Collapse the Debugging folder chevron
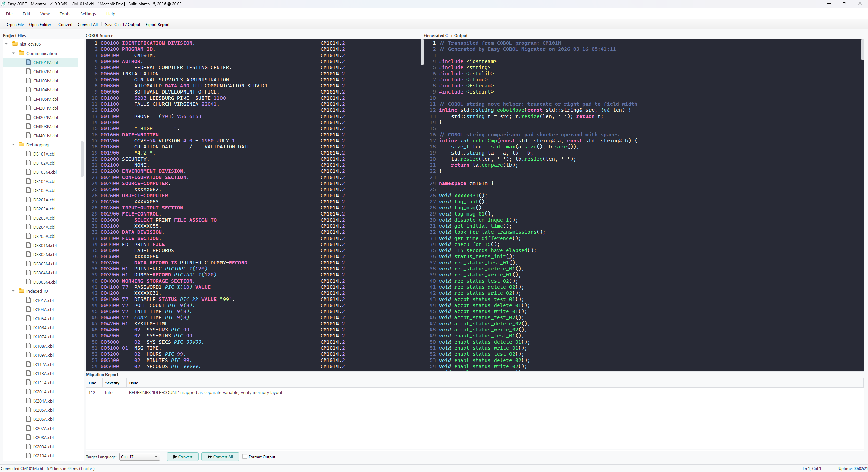 [x=13, y=145]
